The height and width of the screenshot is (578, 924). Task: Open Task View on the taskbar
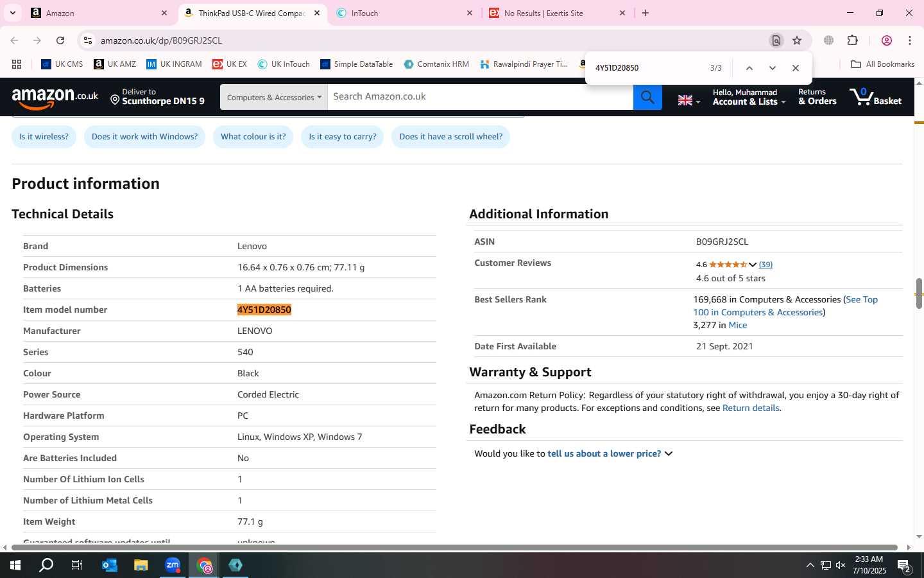pos(77,565)
